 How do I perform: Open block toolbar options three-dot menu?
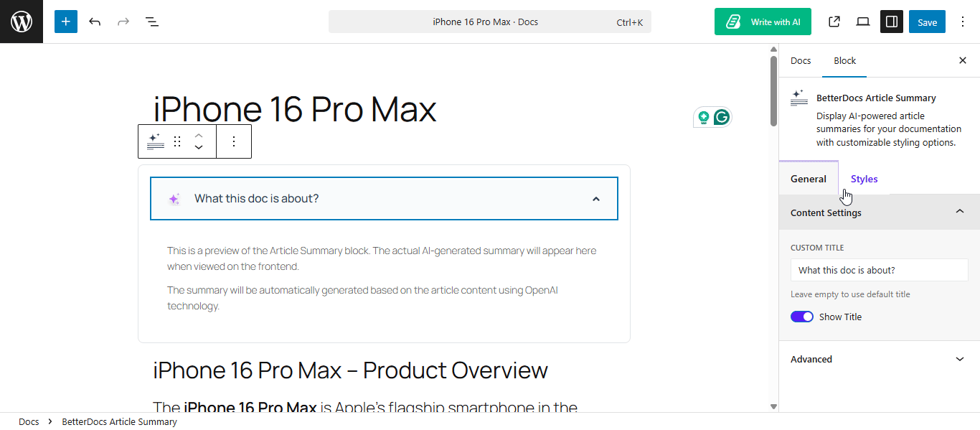coord(234,141)
